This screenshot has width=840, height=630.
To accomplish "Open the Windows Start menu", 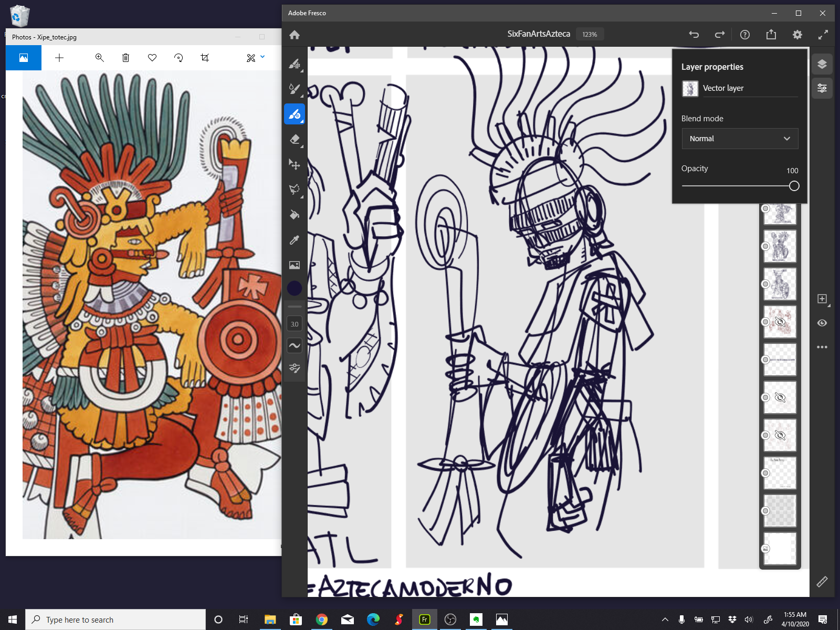I will 13,619.
